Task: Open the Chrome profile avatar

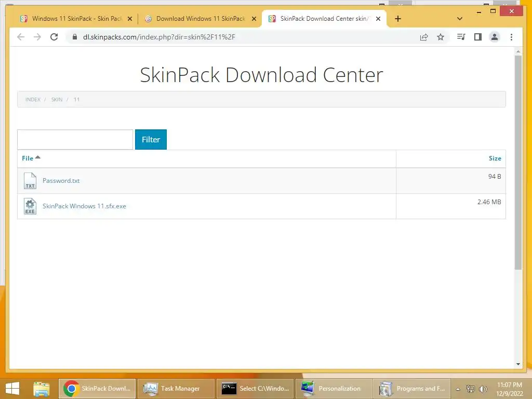Action: (x=495, y=37)
